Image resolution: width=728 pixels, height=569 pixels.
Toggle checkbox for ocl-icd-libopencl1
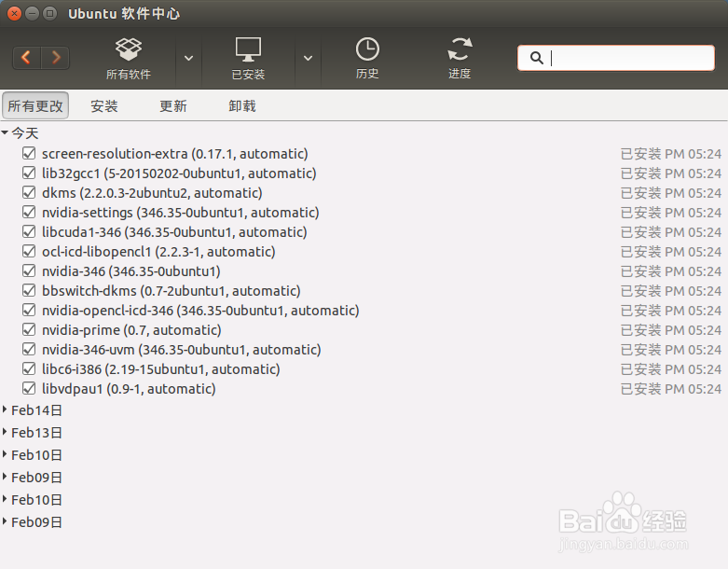coord(29,251)
